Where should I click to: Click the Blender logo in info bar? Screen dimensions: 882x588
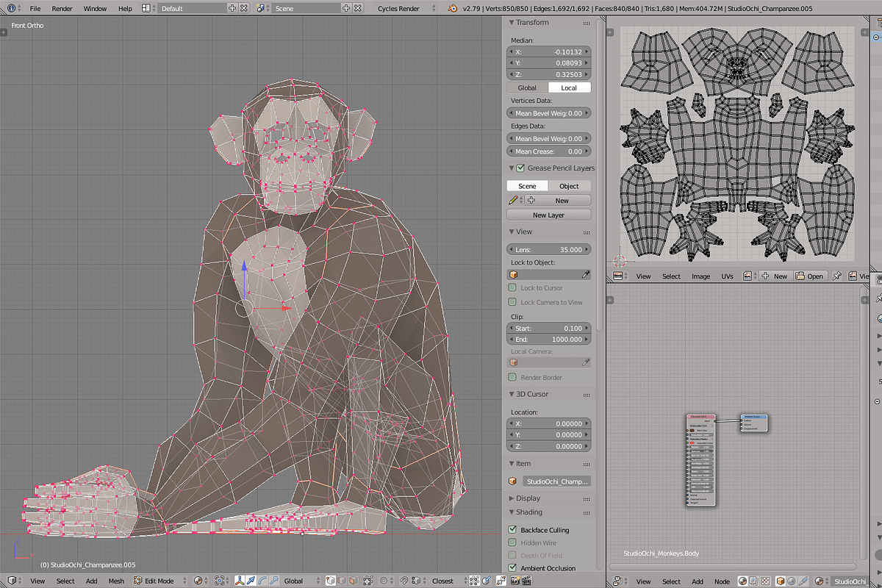click(x=453, y=8)
